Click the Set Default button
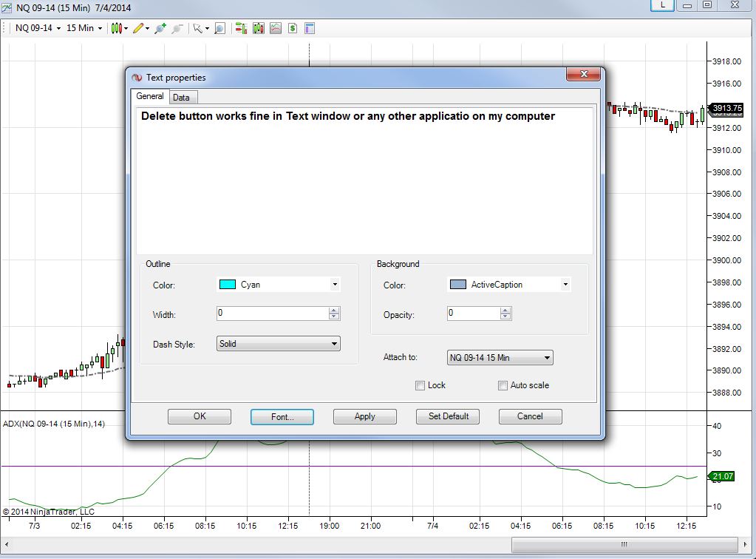 448,416
